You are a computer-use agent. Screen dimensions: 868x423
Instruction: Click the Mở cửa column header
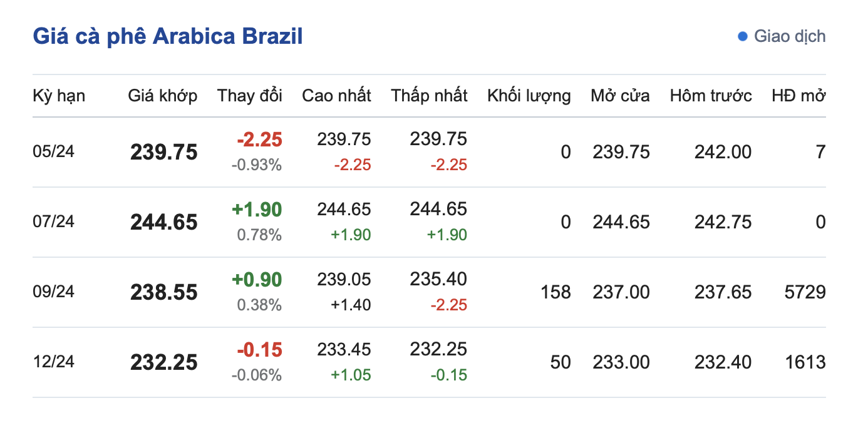tap(620, 96)
